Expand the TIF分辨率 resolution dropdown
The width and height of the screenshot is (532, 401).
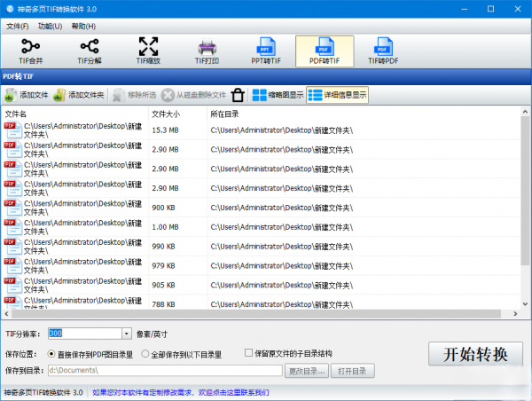click(x=127, y=334)
